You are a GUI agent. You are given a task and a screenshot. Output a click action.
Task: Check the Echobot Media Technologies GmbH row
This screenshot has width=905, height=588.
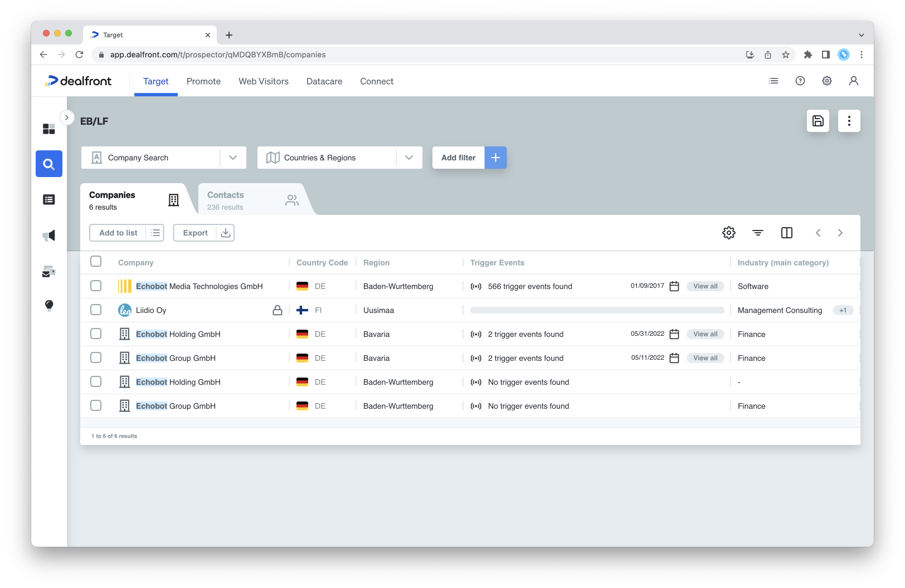click(96, 286)
